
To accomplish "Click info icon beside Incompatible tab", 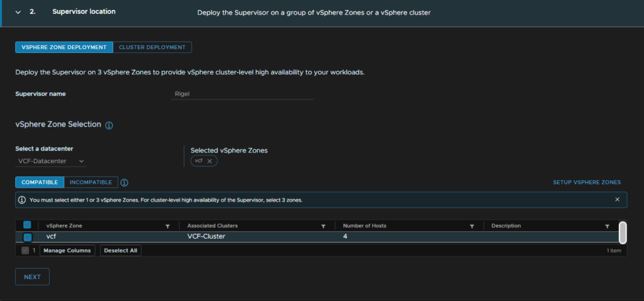I will coord(125,182).
